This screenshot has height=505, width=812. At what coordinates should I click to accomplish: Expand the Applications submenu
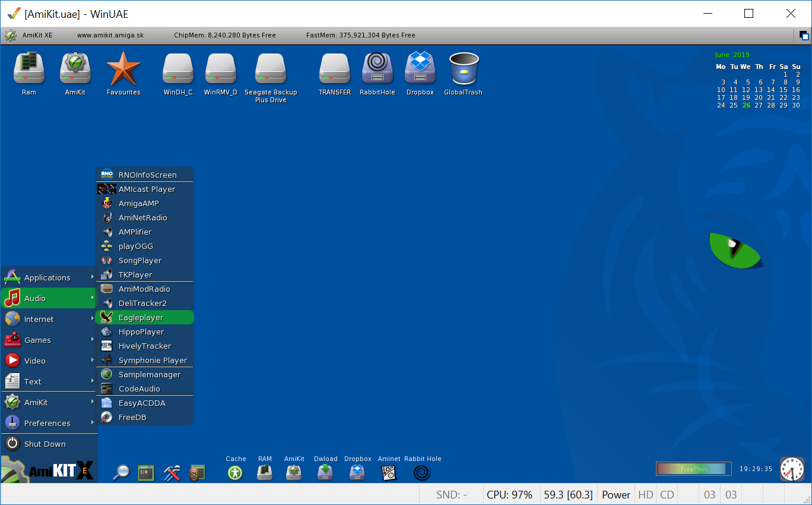pyautogui.click(x=48, y=277)
